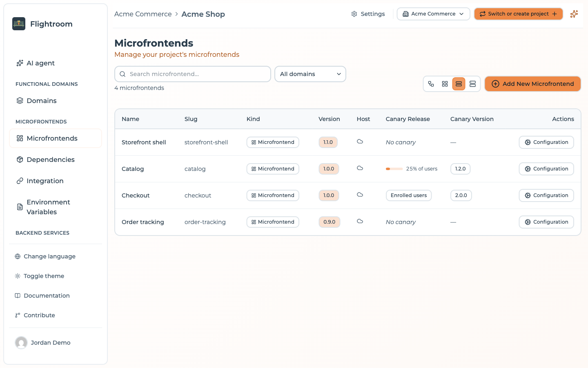
Task: Click Enrolled users badge for Checkout
Action: [409, 195]
